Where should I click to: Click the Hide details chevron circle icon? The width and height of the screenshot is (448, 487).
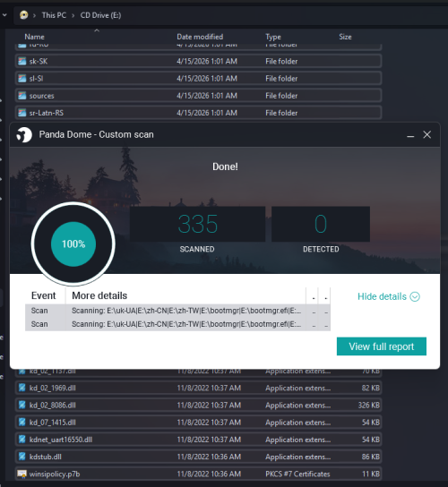(415, 296)
